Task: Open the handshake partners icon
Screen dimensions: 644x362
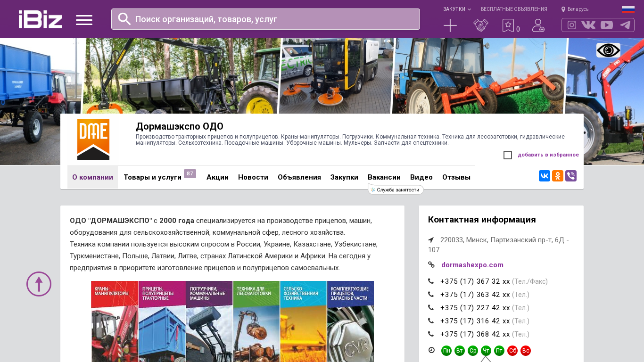Action: click(x=481, y=25)
